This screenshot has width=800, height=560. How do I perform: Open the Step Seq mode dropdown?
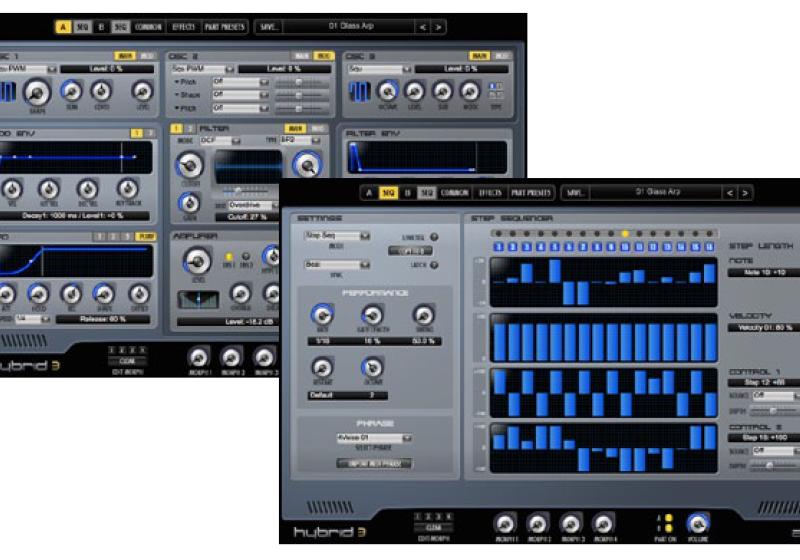click(337, 236)
